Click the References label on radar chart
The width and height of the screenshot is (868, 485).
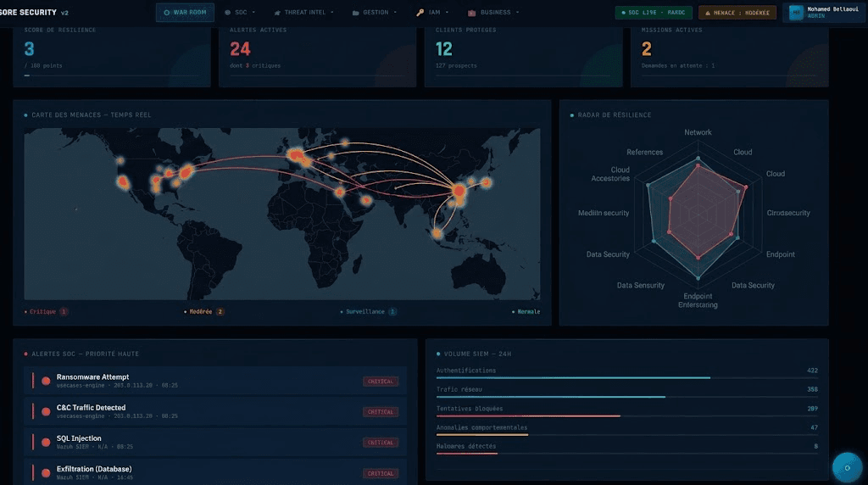(644, 152)
